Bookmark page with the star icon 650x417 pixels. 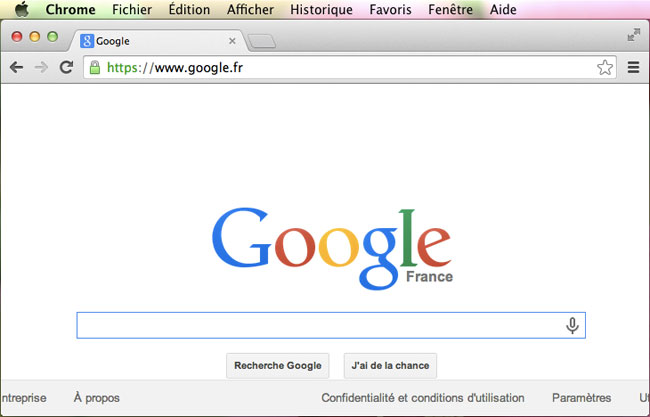[x=605, y=67]
